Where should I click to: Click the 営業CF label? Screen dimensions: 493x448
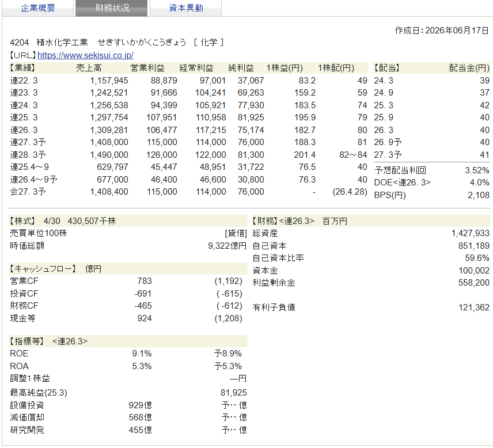pyautogui.click(x=24, y=281)
